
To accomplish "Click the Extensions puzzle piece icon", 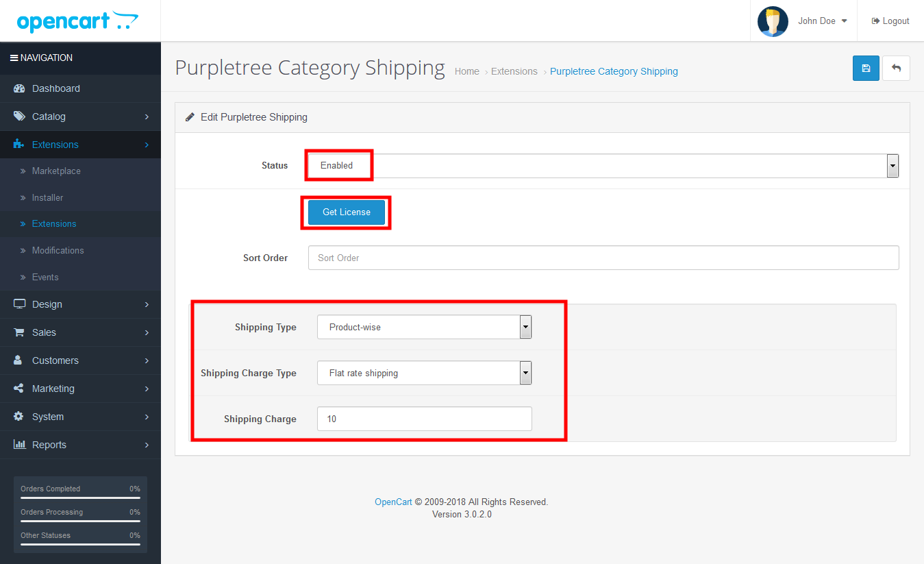I will (19, 145).
